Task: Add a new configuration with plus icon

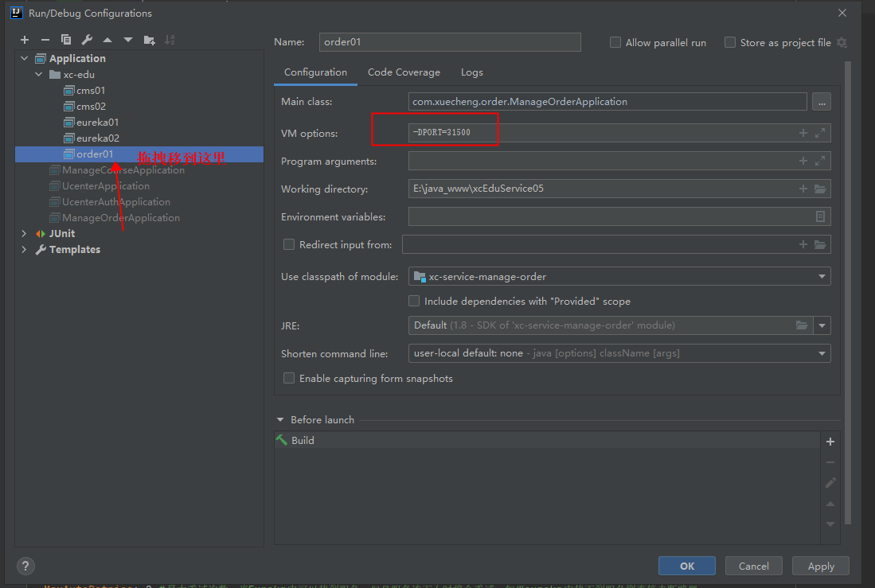Action: click(25, 40)
